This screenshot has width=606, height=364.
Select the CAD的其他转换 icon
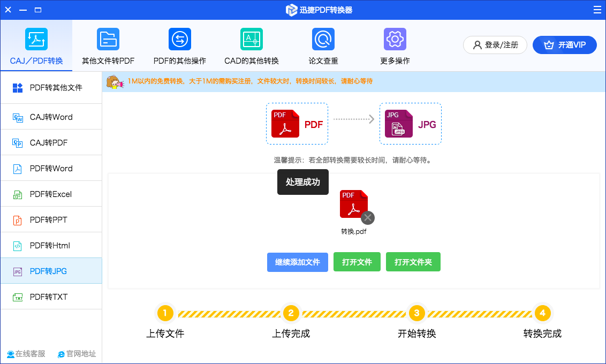(252, 39)
